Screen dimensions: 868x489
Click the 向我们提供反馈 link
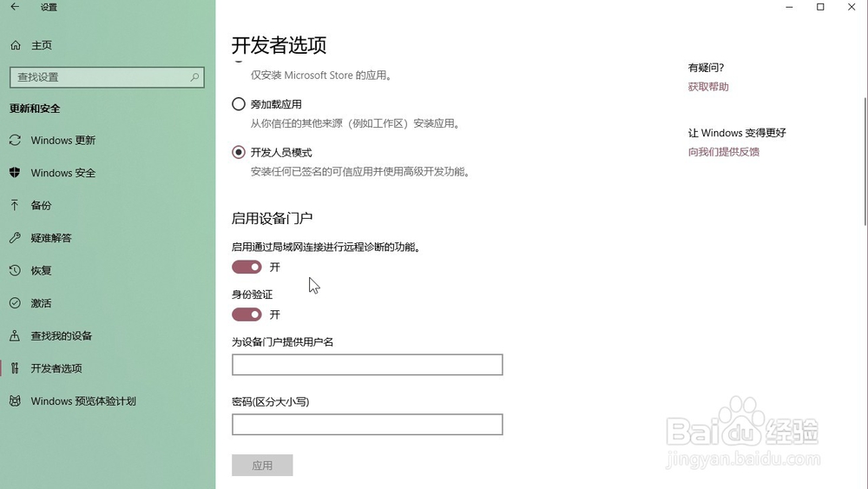coord(724,152)
